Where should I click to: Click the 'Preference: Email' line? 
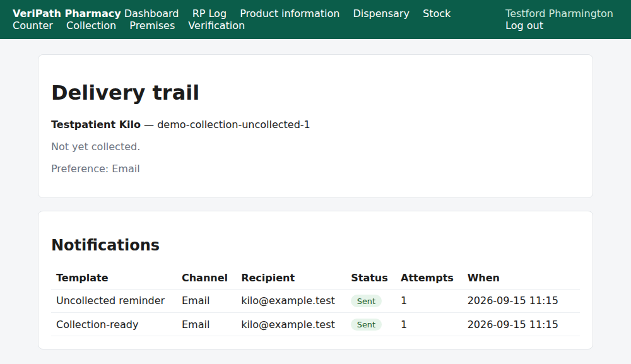[95, 168]
